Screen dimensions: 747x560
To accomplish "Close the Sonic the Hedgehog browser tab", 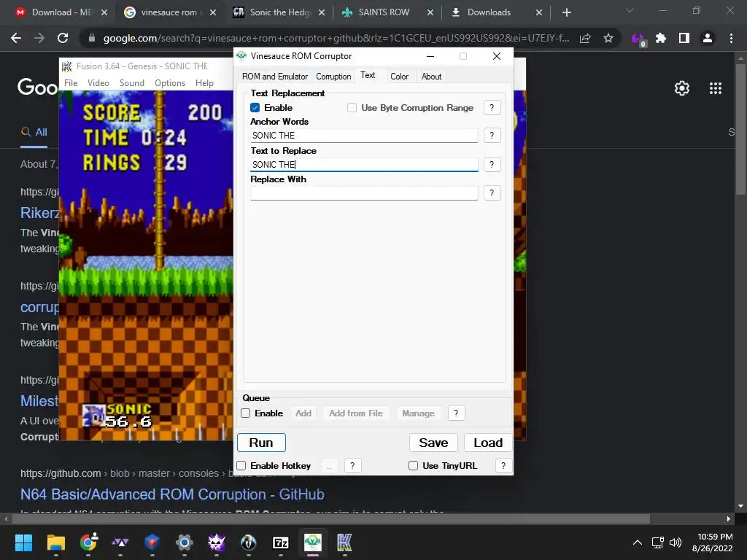I will point(322,12).
